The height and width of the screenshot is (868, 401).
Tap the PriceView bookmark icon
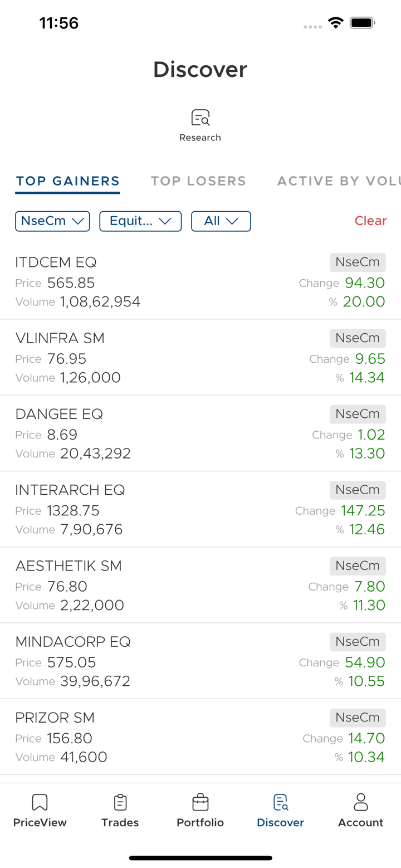click(x=40, y=802)
